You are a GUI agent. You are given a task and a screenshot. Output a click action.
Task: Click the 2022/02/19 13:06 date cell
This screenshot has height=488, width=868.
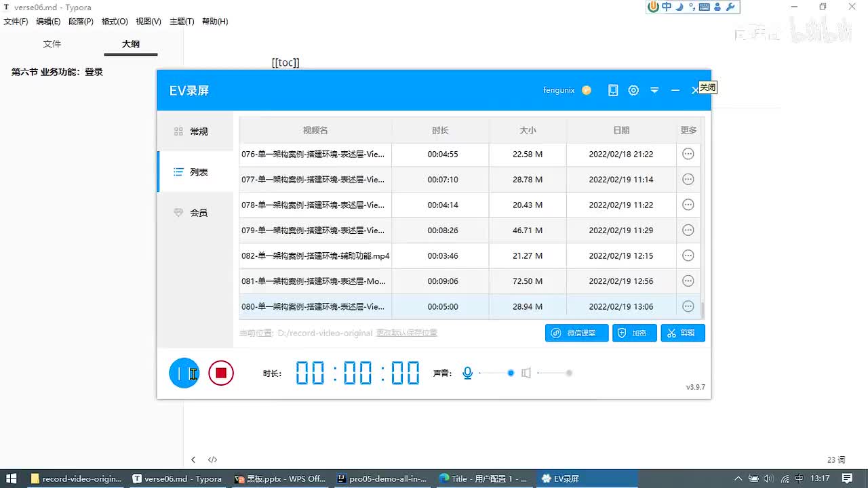click(621, 306)
